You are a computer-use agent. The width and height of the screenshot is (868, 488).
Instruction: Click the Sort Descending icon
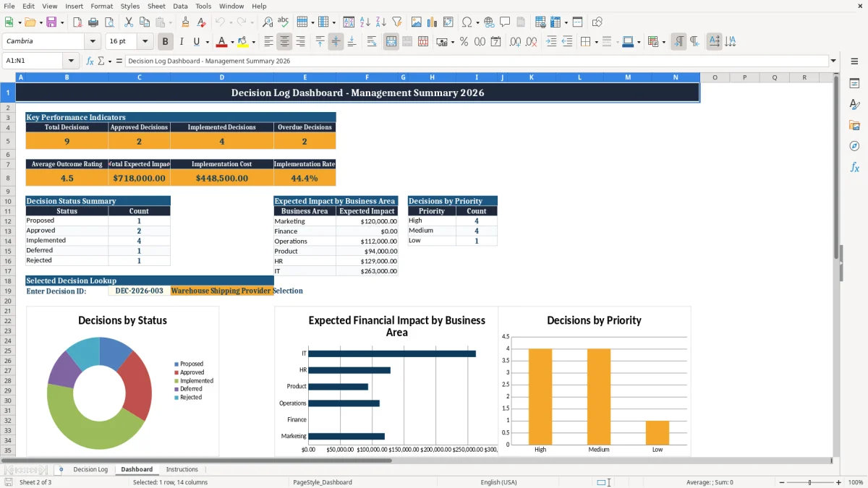[x=381, y=22]
